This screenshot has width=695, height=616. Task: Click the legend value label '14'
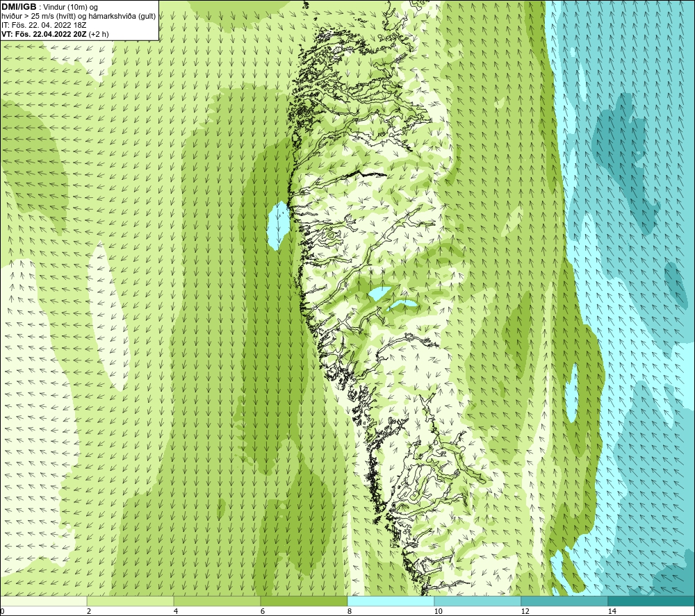[612, 611]
